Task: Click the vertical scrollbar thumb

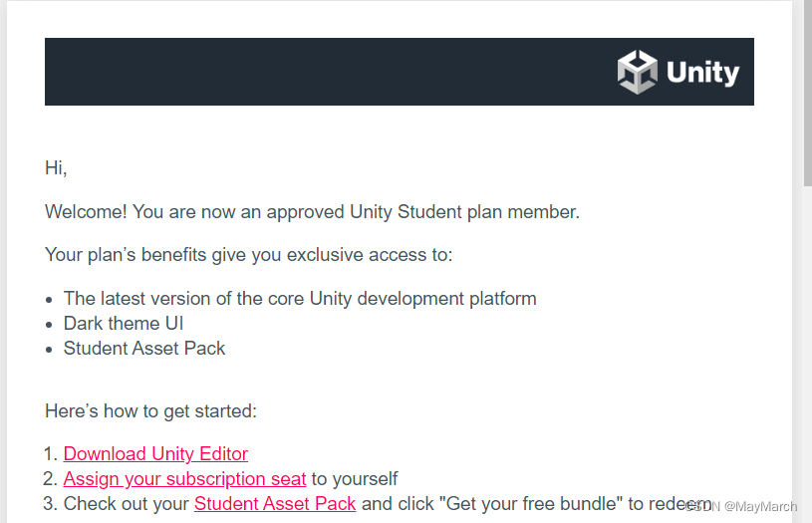Action: (807, 94)
